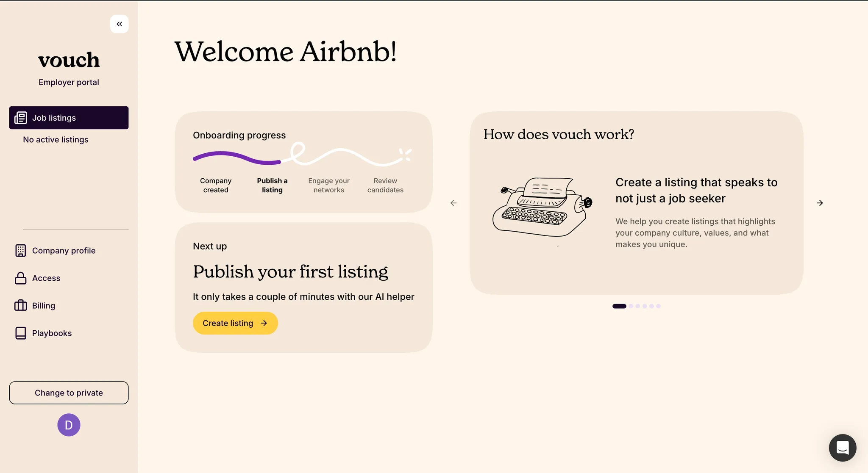The height and width of the screenshot is (473, 868).
Task: Click the Billing briefcase icon
Action: tap(20, 306)
